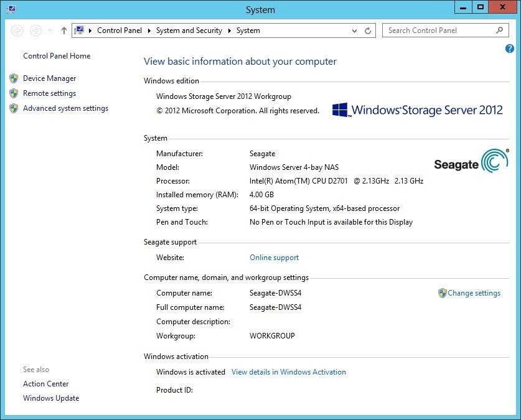This screenshot has width=521, height=420.
Task: Click the Full computer name value 'Seagate-DWSS4'
Action: 276,307
